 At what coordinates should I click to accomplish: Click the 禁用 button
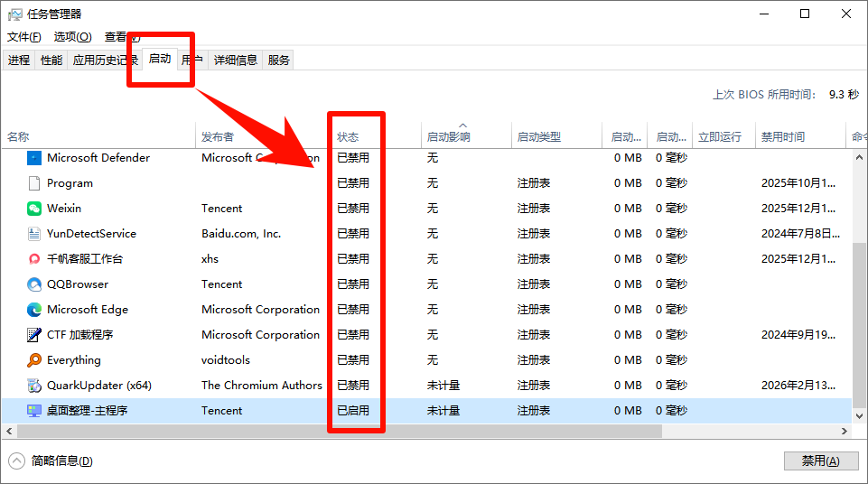[x=820, y=461]
